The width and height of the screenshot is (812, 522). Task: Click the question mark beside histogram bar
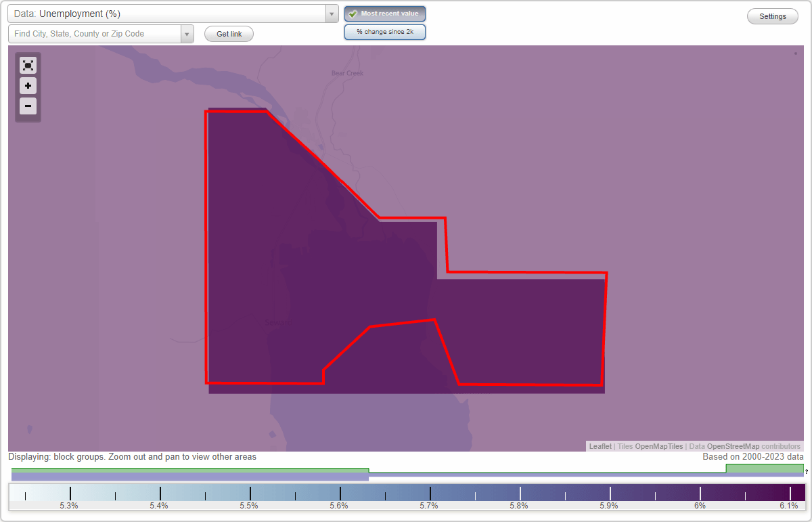point(807,471)
